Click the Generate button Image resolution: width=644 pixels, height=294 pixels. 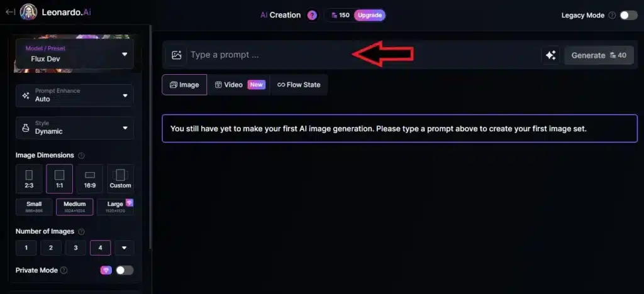[599, 55]
